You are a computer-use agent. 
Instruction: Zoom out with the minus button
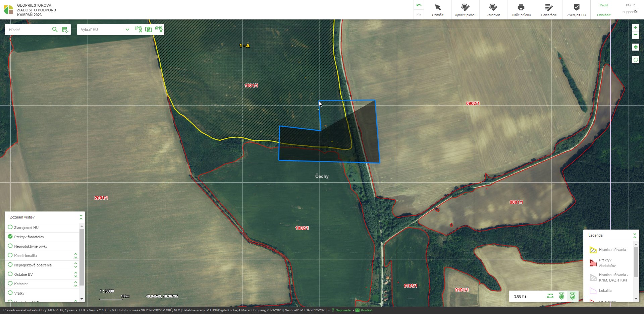click(635, 35)
